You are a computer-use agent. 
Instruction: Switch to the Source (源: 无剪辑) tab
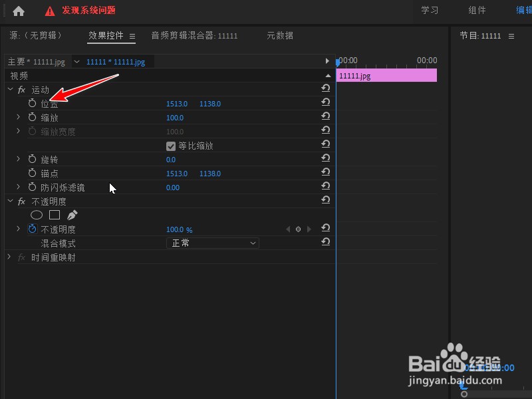pos(37,35)
